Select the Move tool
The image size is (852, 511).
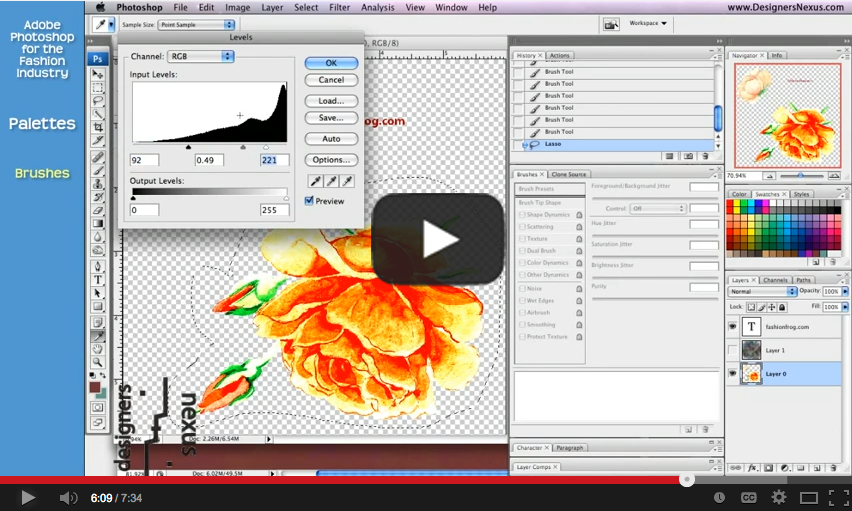coord(98,74)
